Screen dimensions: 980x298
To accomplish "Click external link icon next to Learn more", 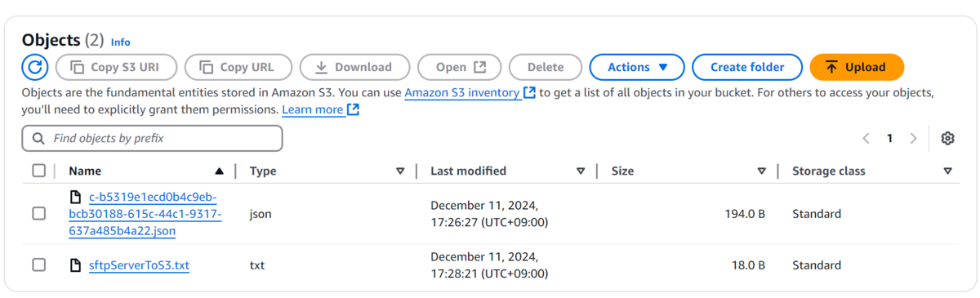I will click(353, 109).
